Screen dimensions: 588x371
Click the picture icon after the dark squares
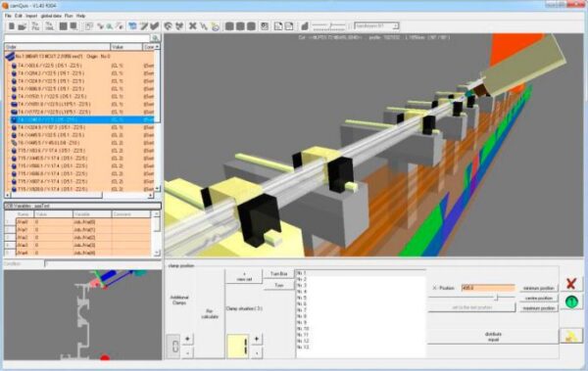point(265,25)
